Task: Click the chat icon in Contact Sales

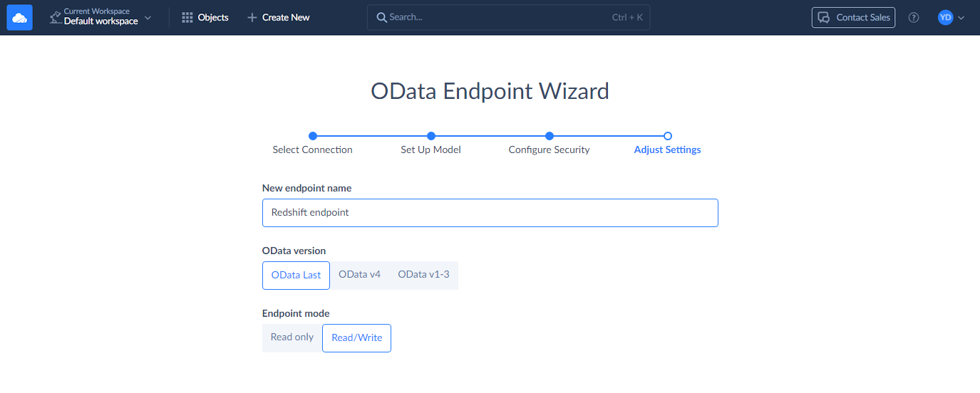Action: tap(824, 17)
